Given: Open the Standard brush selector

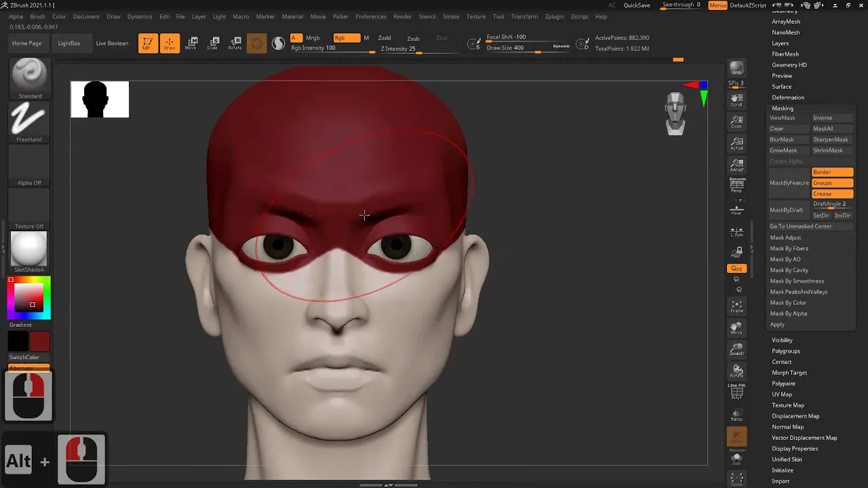Looking at the screenshot, I should click(29, 79).
